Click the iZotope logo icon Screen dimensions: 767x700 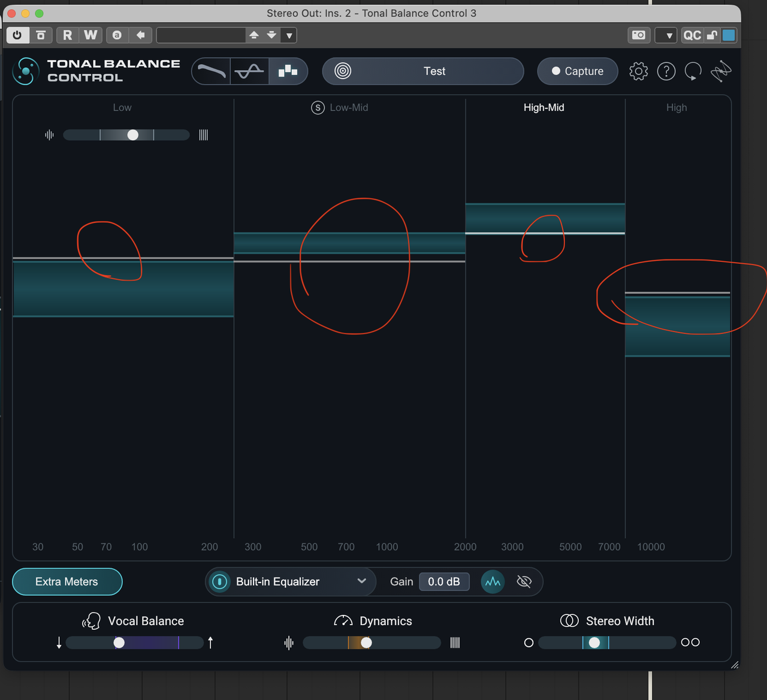coord(721,71)
